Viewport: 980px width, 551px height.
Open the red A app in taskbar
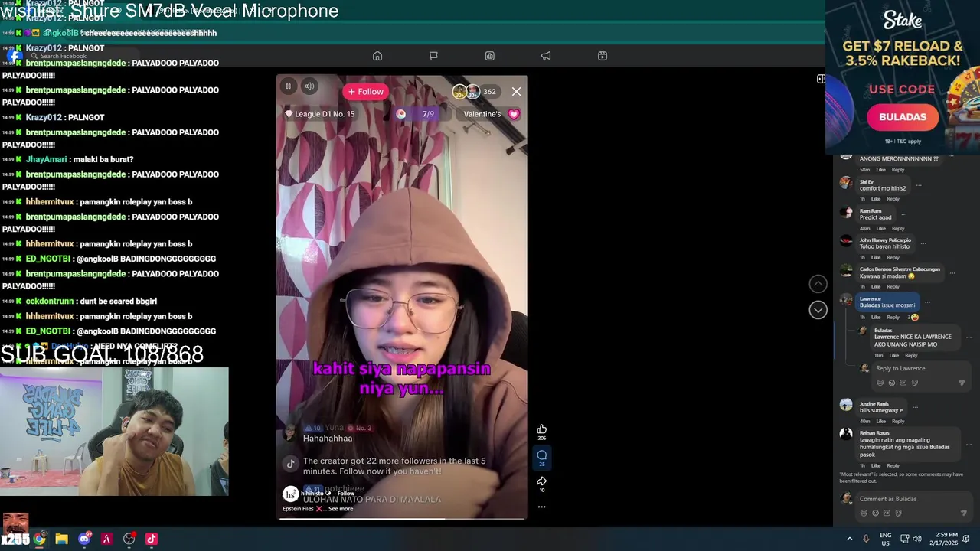pos(106,539)
